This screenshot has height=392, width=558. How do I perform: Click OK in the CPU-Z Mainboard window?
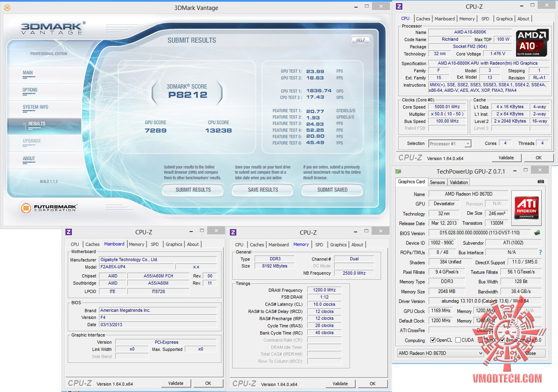[208, 383]
